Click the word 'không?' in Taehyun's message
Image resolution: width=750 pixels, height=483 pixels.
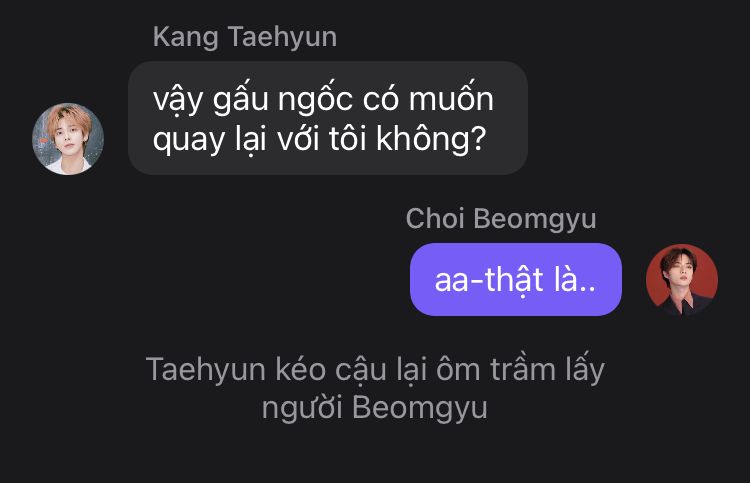click(430, 140)
